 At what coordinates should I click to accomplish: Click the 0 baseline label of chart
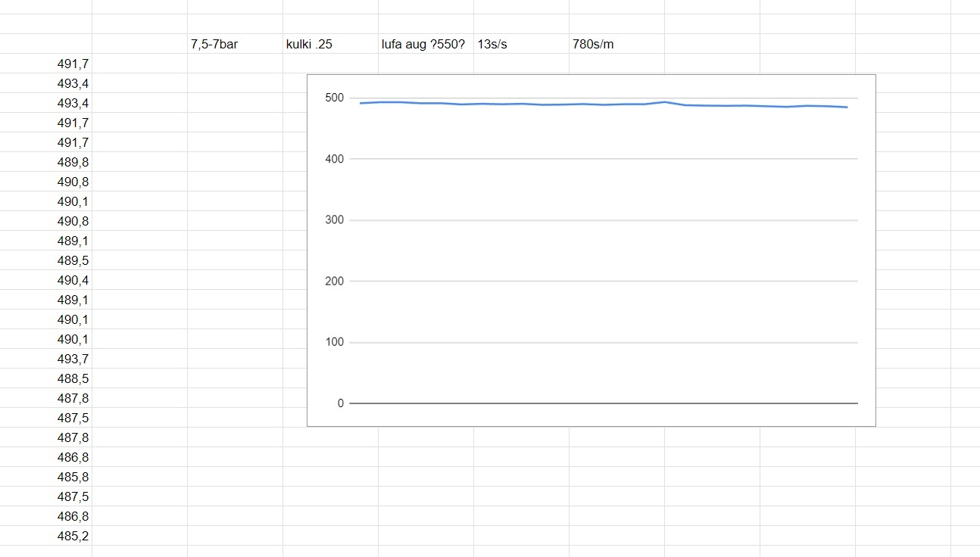pos(340,403)
